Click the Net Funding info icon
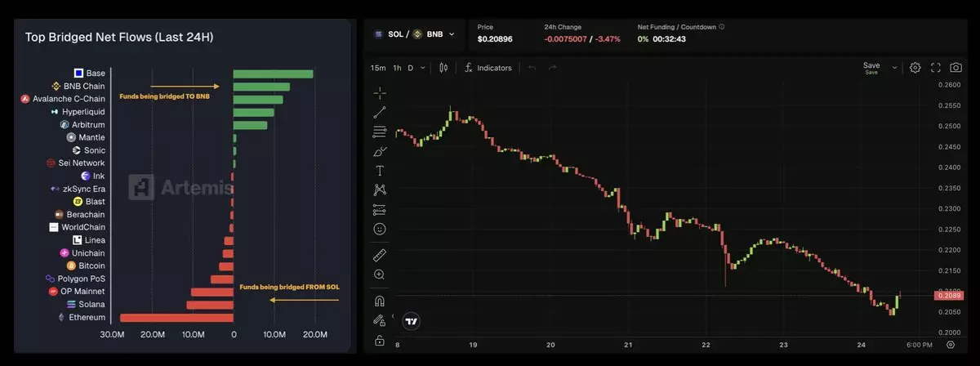The width and height of the screenshot is (980, 366). 721,27
